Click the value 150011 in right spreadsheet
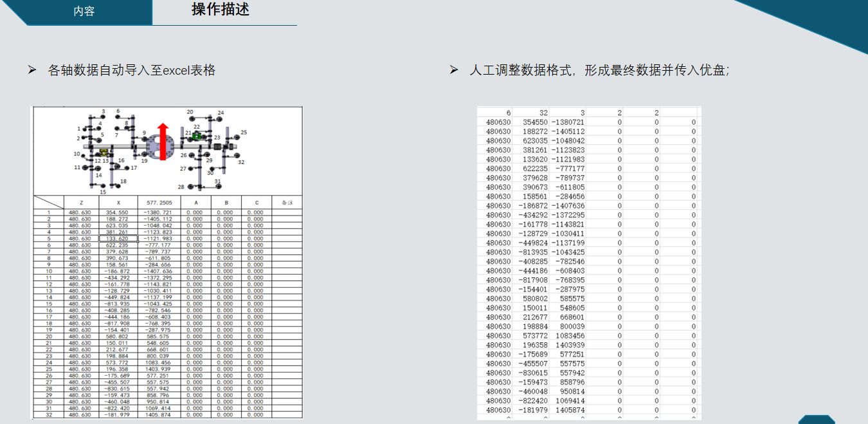This screenshot has width=868, height=424. click(536, 308)
